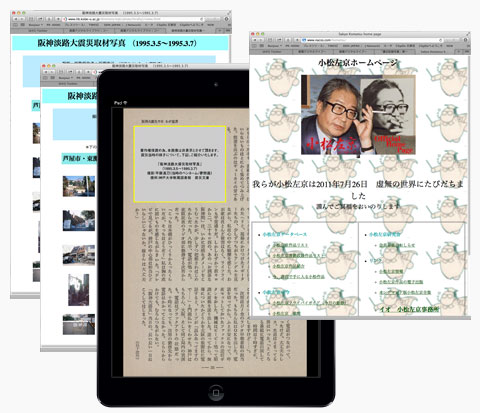Select the first tab in the rearmost Safari window

pyautogui.click(x=37, y=31)
